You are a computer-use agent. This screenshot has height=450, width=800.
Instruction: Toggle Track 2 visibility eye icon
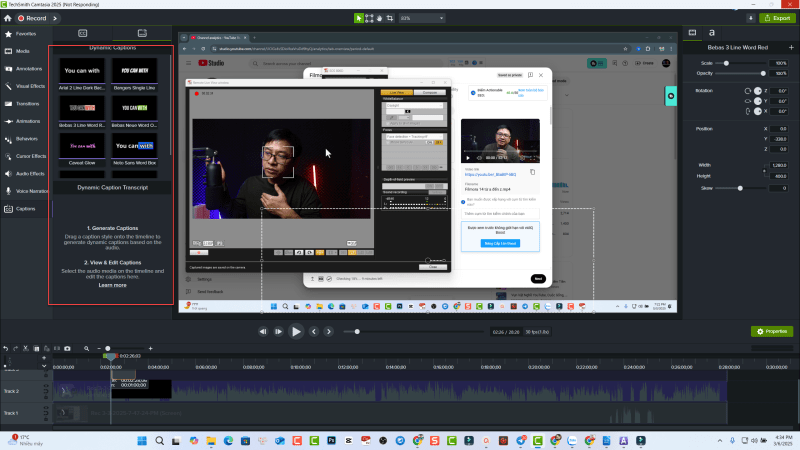pos(45,384)
